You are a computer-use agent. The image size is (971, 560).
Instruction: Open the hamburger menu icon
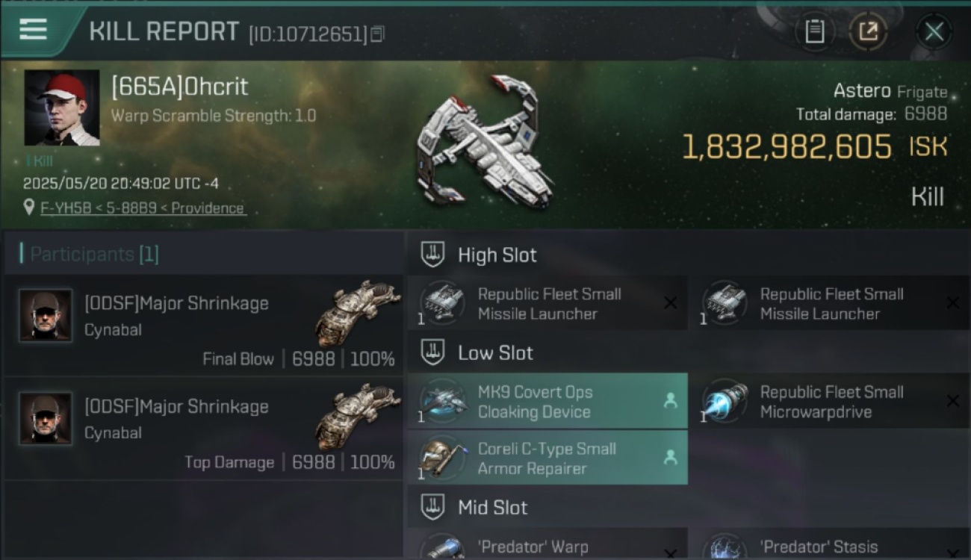[33, 30]
